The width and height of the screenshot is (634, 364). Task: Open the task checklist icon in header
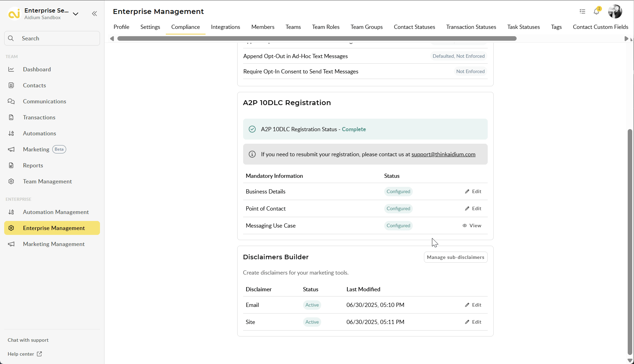click(x=582, y=11)
